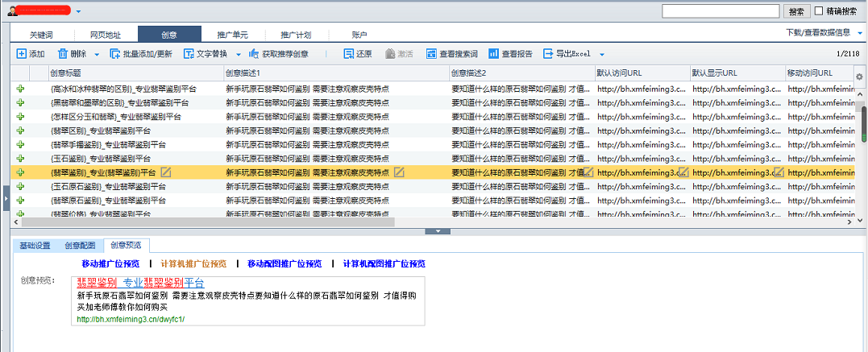
Task: Click 获取推荐创意 thumbs-up icon
Action: pyautogui.click(x=254, y=54)
